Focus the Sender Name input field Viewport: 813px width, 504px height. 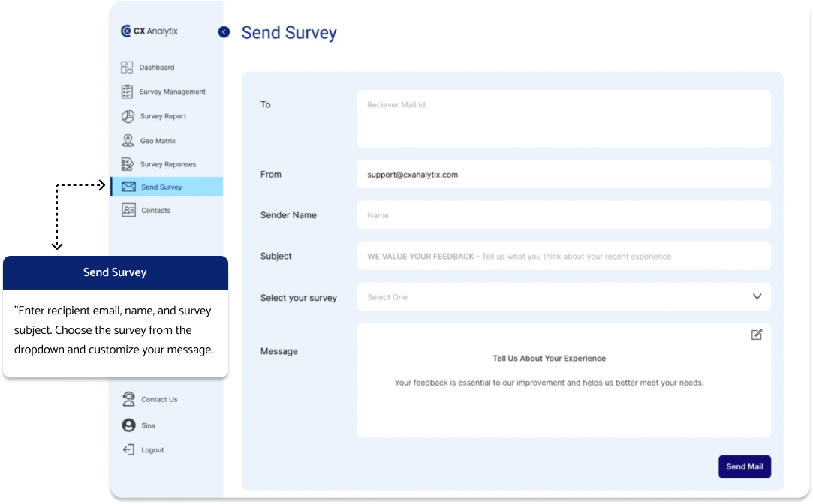[564, 215]
